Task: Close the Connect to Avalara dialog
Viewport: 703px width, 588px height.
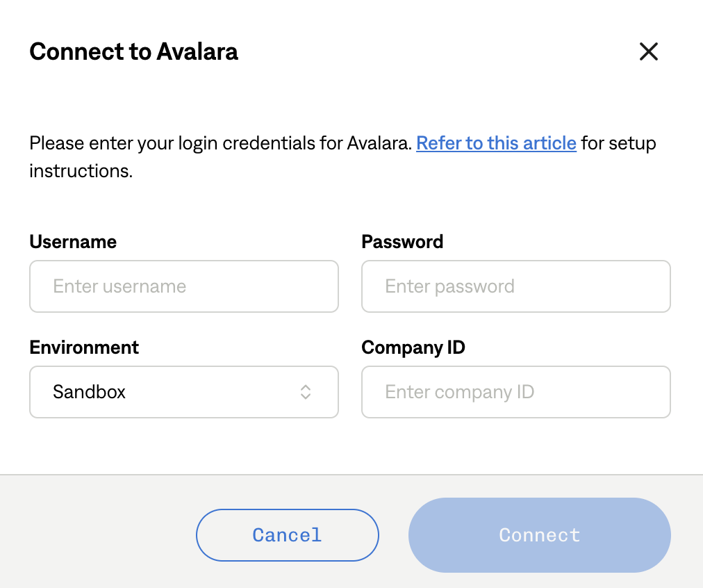Action: click(648, 51)
